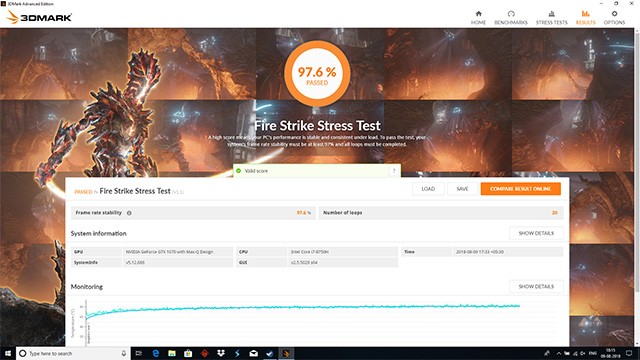Click the 97.6 % Passed score circle

tap(317, 73)
